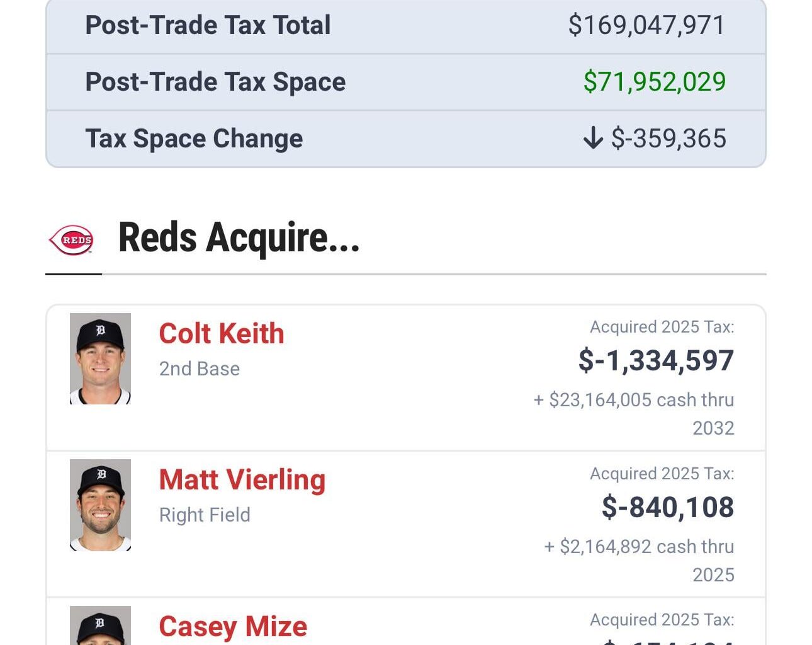Viewport: 812px width, 645px height.
Task: Expand the Reds Acquire section heading
Action: point(239,239)
